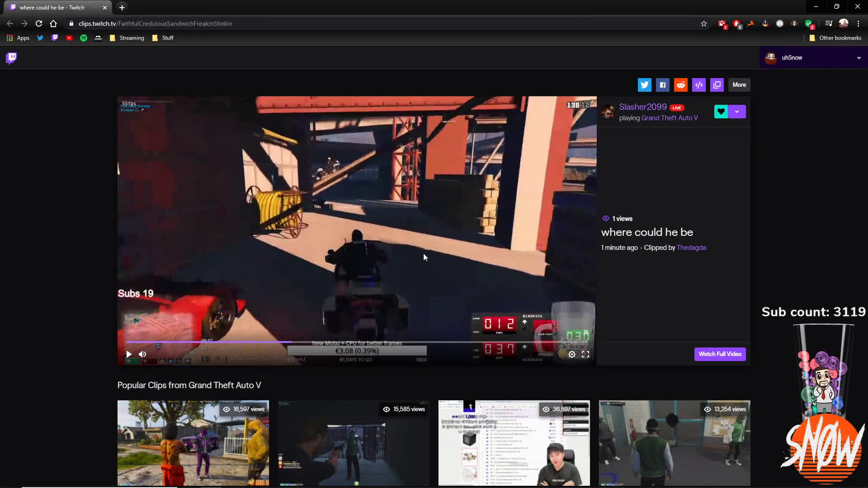The height and width of the screenshot is (488, 868).
Task: Seek using the video progress bar
Action: [325, 342]
